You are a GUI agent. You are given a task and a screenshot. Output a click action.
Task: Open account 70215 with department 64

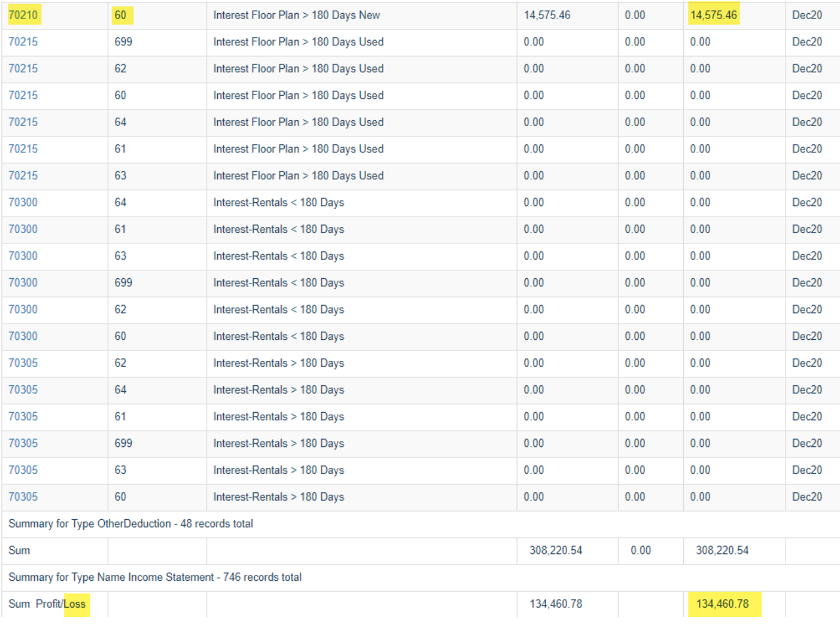(x=23, y=122)
